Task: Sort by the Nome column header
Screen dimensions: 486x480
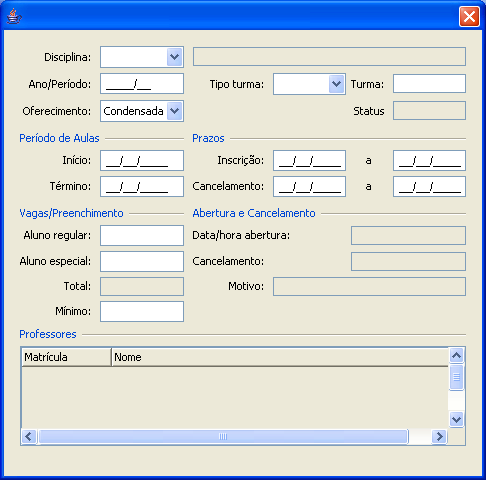Action: (280, 357)
